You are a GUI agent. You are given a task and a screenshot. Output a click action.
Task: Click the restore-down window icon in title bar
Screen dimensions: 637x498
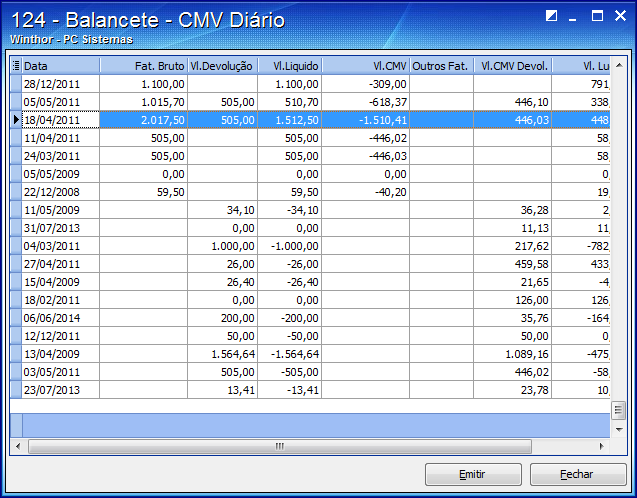551,16
